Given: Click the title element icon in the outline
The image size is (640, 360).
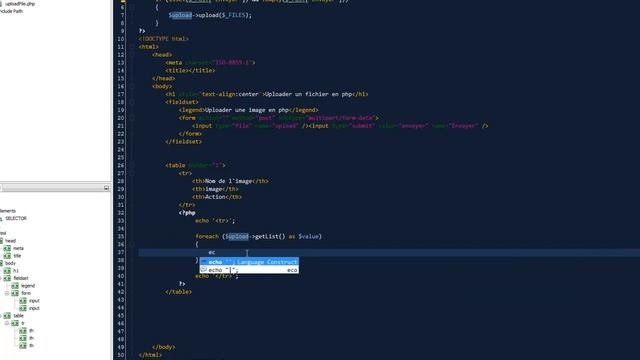Looking at the screenshot, I should 7,256.
